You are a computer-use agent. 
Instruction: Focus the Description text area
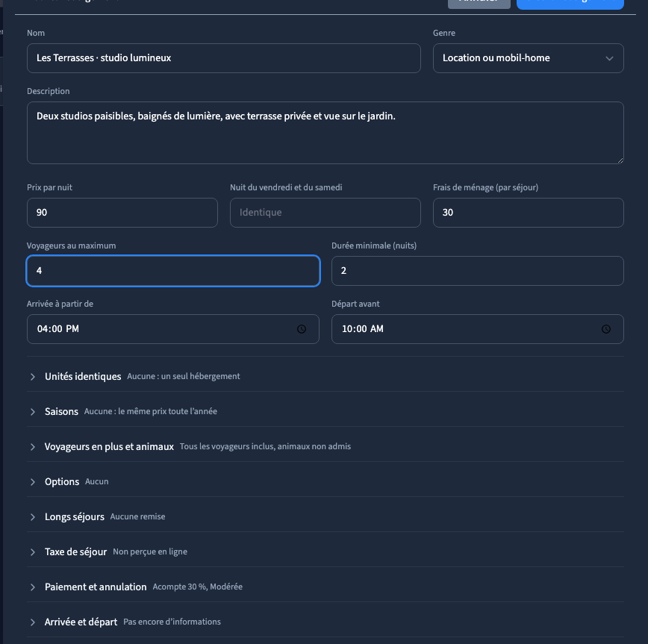[325, 133]
